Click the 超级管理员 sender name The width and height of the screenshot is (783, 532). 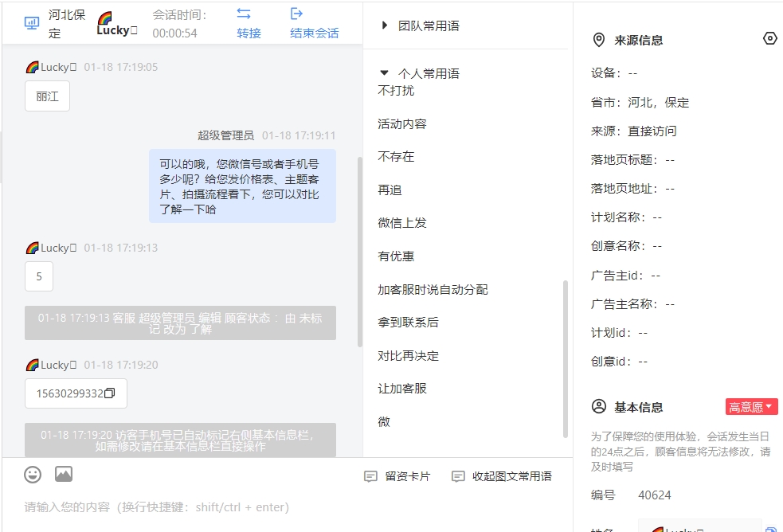click(x=225, y=135)
